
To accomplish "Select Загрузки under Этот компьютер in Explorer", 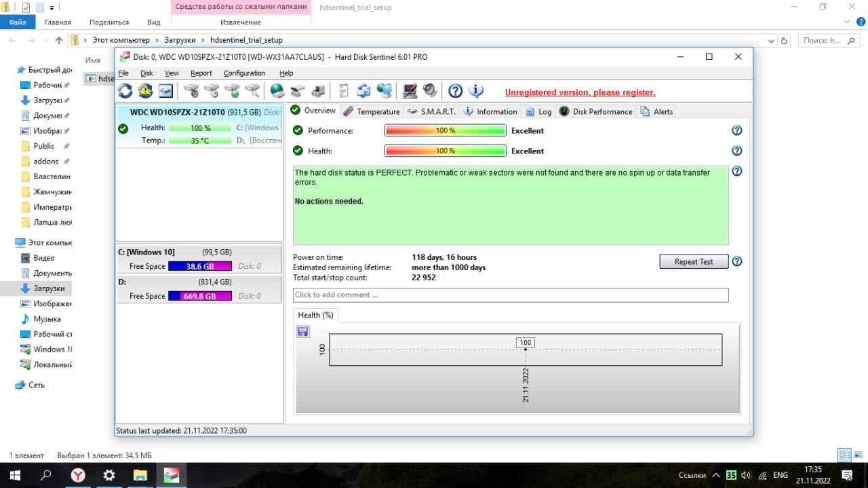I will click(49, 288).
